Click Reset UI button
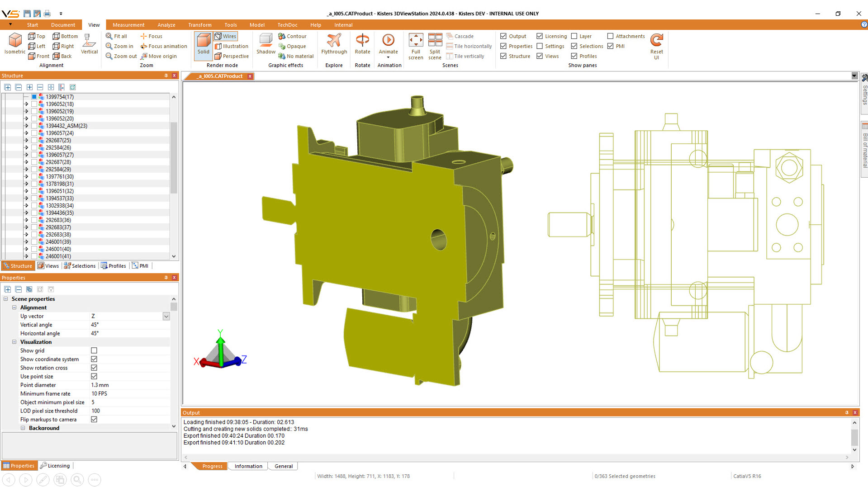 click(656, 46)
